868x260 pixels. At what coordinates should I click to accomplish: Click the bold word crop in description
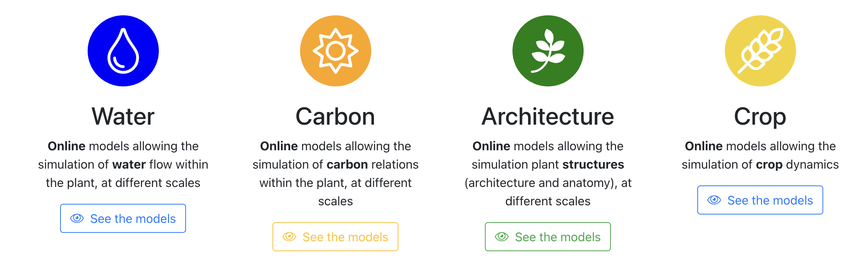point(769,165)
